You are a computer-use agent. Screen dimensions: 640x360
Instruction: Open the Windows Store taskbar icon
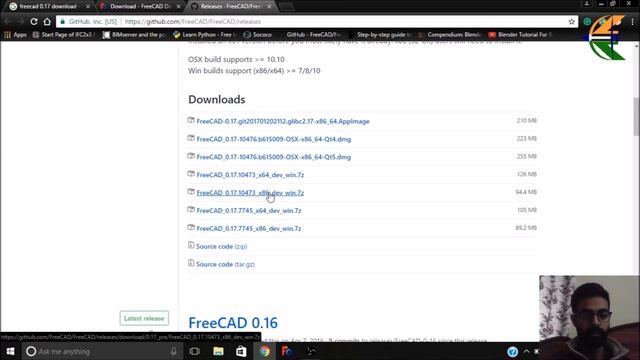[x=241, y=351]
